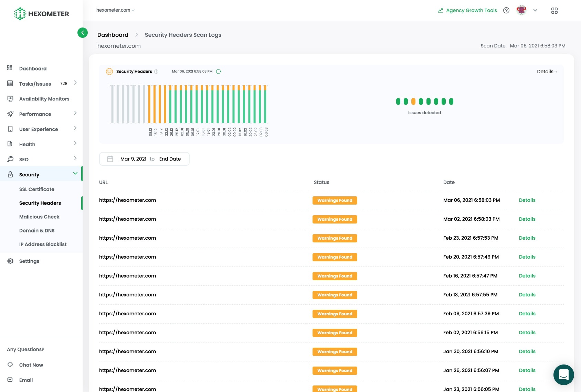Open Details for Feb 23, 2021 scan
The width and height of the screenshot is (581, 392).
pyautogui.click(x=527, y=238)
